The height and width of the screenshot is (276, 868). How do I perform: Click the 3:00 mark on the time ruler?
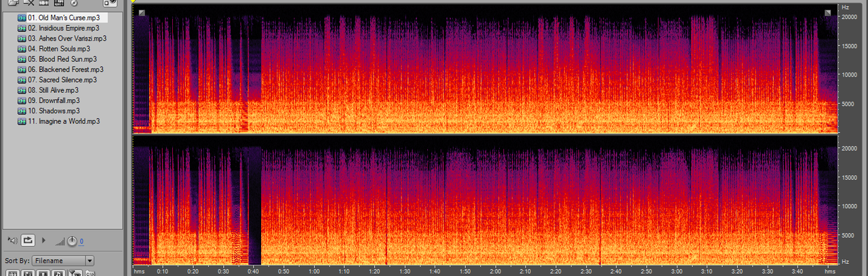[677, 272]
